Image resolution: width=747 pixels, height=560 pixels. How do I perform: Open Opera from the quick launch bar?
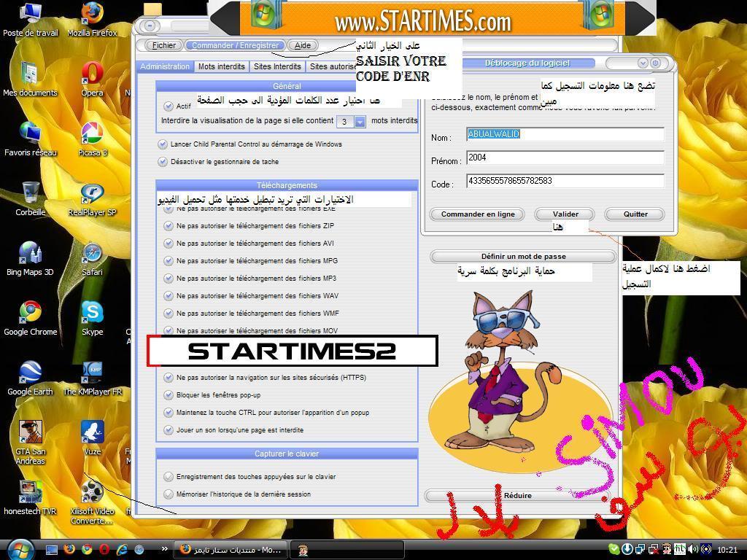pyautogui.click(x=104, y=550)
